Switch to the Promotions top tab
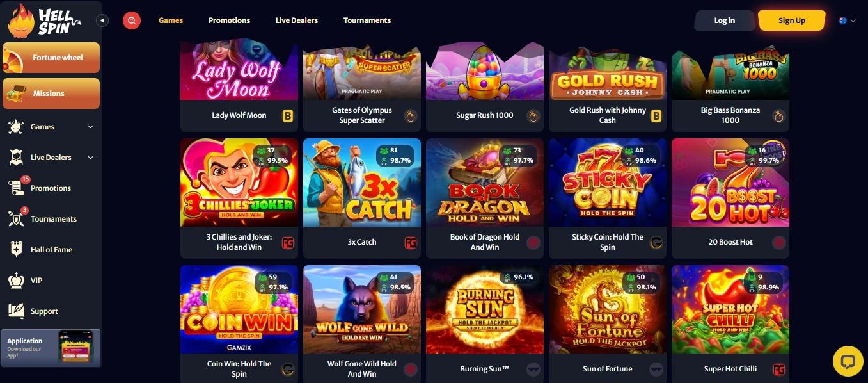The height and width of the screenshot is (383, 868). (229, 20)
